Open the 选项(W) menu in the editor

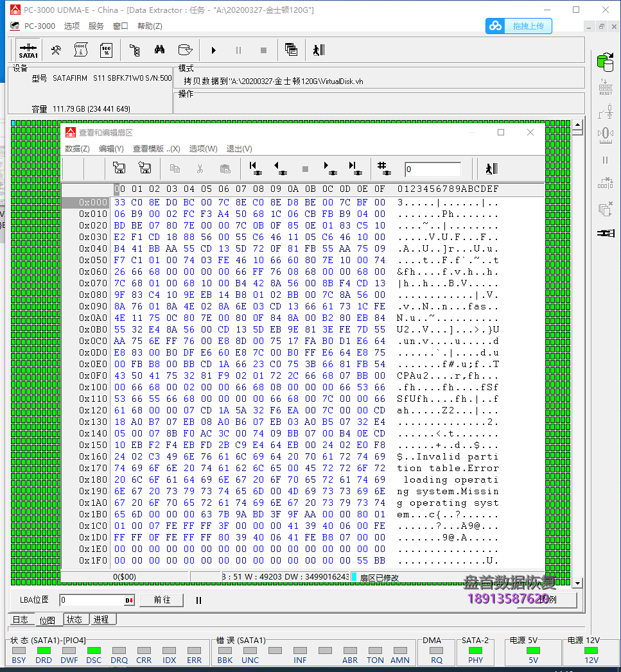point(204,149)
